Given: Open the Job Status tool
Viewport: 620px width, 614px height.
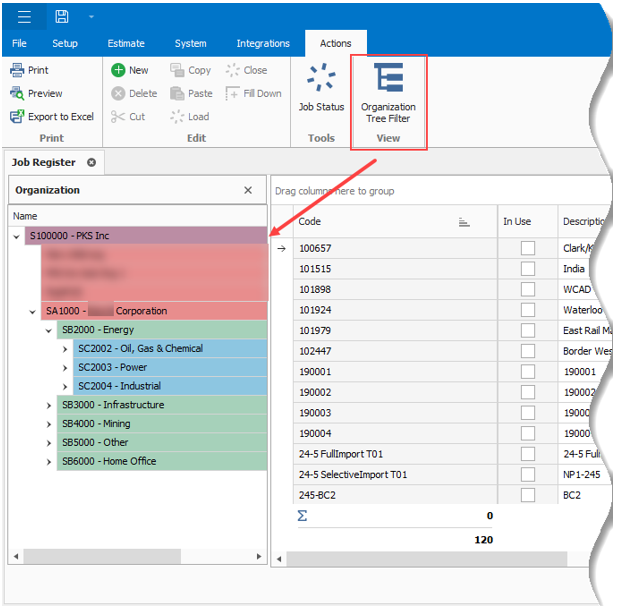Looking at the screenshot, I should 321,80.
